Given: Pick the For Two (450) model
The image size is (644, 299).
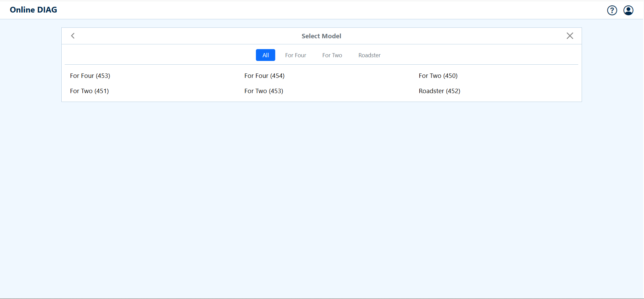Looking at the screenshot, I should coord(438,76).
